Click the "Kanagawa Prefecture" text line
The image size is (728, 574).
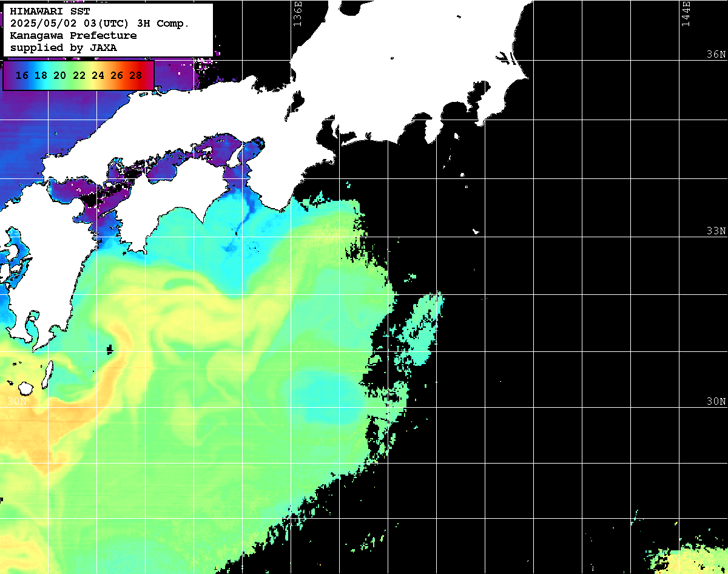point(73,36)
